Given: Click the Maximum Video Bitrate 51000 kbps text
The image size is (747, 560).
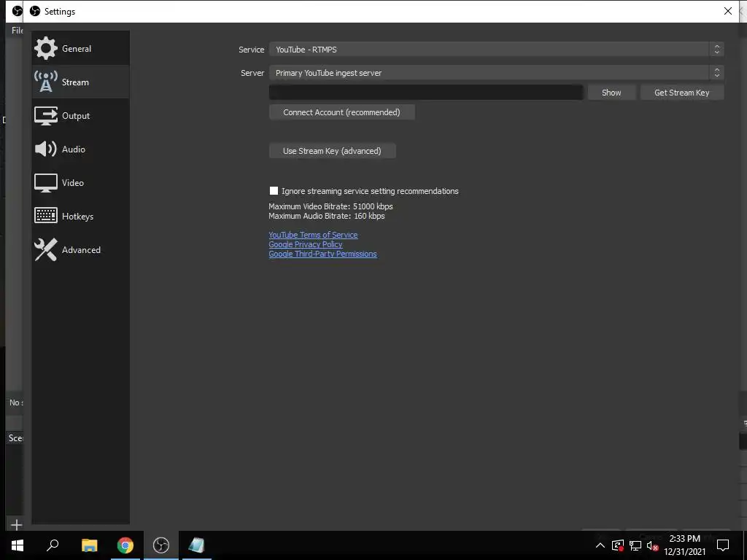Looking at the screenshot, I should (x=330, y=206).
